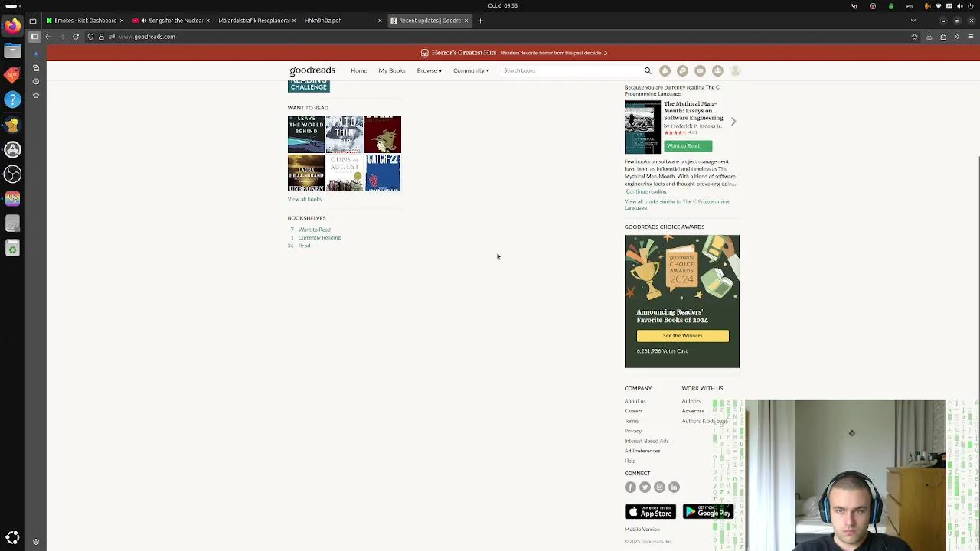Switch to the Mälardalstrafik Reseplanerare tab
The height and width of the screenshot is (551, 980).
[x=256, y=21]
